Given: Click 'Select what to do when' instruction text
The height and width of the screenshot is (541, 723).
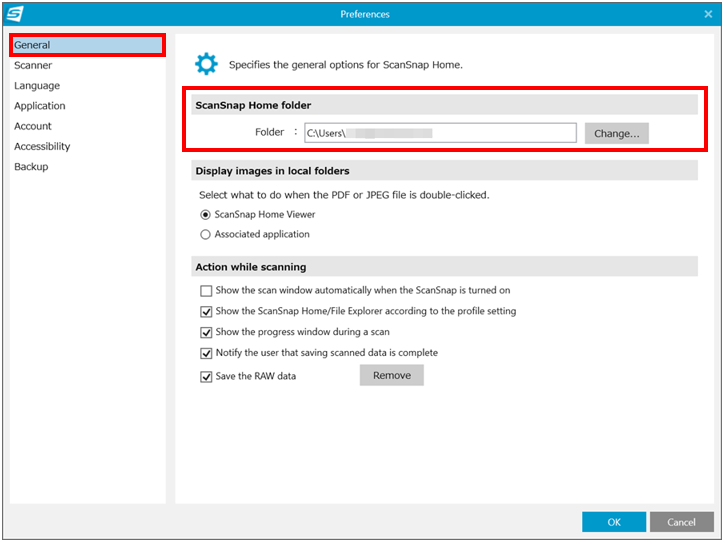Looking at the screenshot, I should (x=344, y=195).
